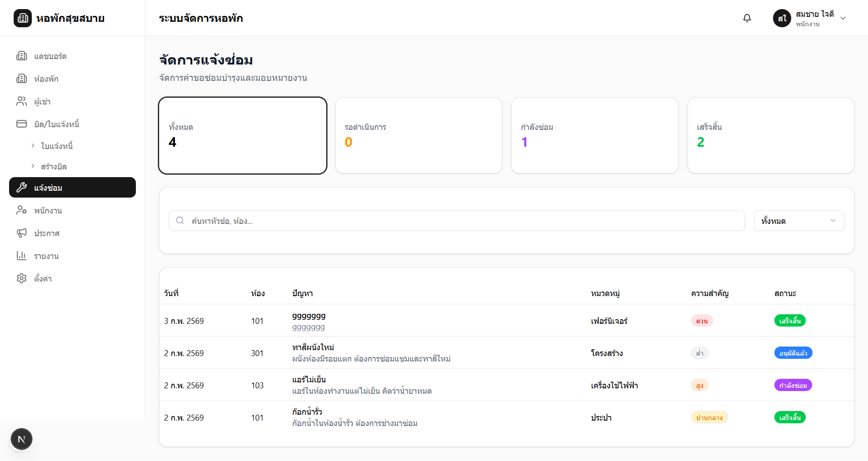Expand the สร้างบิล submenu item

click(54, 167)
